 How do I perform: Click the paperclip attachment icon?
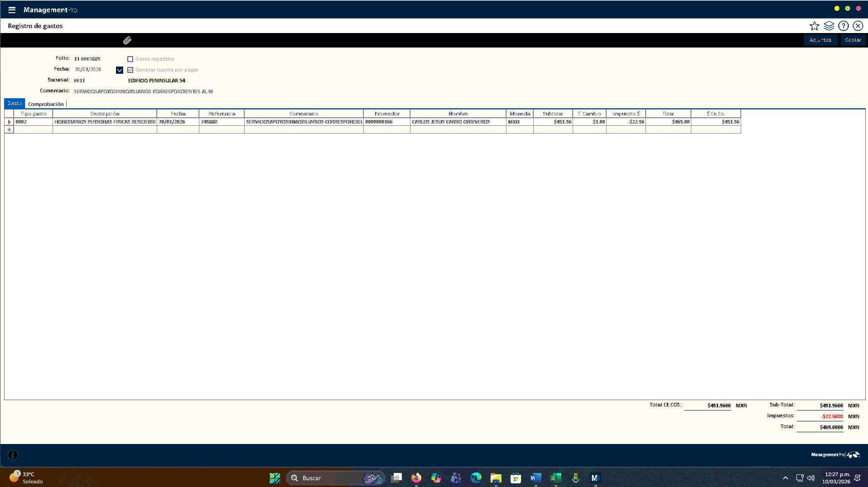127,40
